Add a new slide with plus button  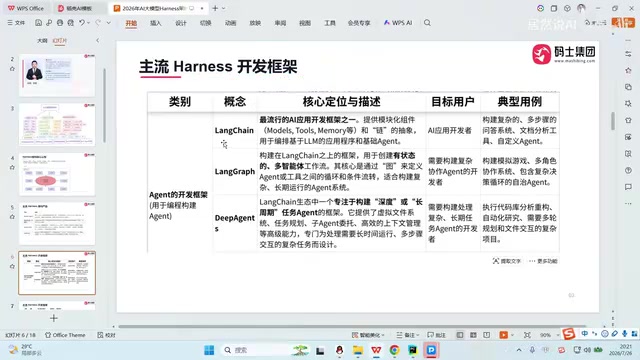pos(53,318)
